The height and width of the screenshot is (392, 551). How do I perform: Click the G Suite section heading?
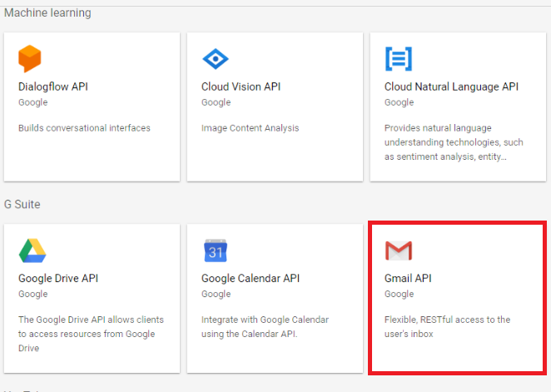(22, 205)
